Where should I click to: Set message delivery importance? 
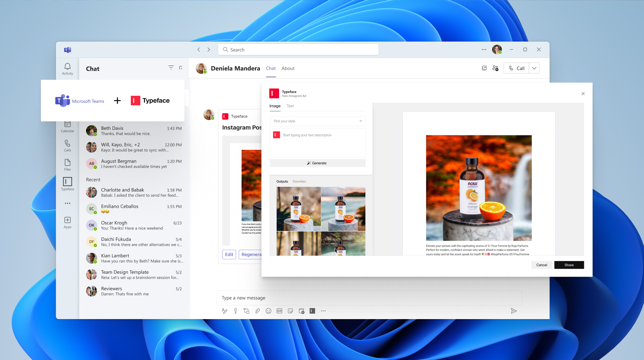[235, 311]
